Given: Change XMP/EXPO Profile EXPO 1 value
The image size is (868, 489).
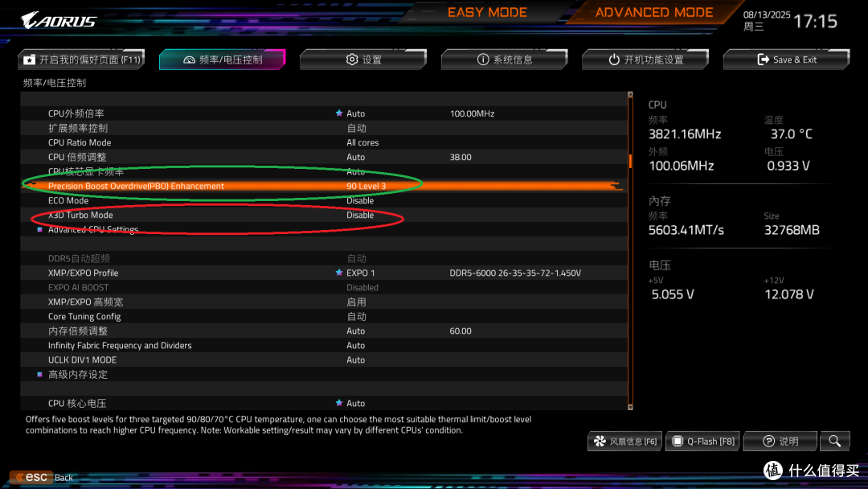Looking at the screenshot, I should pyautogui.click(x=360, y=273).
